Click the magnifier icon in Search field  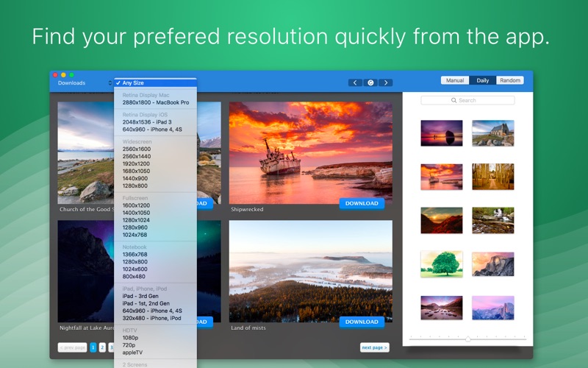tap(453, 100)
